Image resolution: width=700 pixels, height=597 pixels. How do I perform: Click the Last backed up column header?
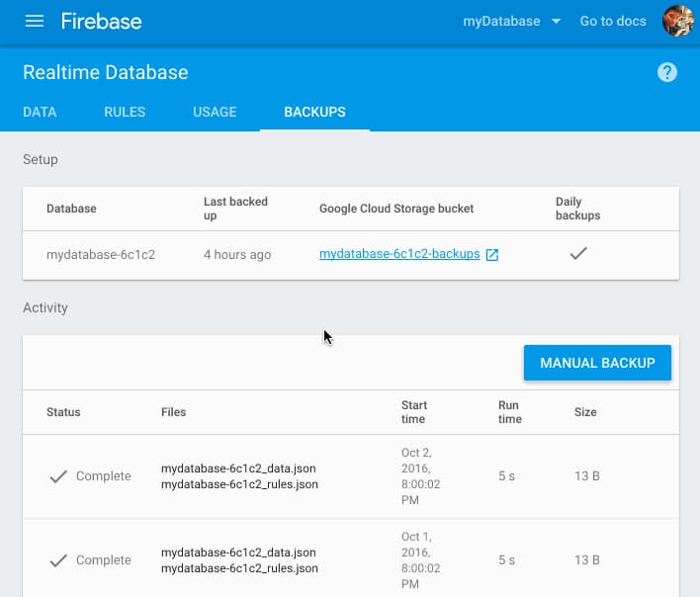(235, 209)
